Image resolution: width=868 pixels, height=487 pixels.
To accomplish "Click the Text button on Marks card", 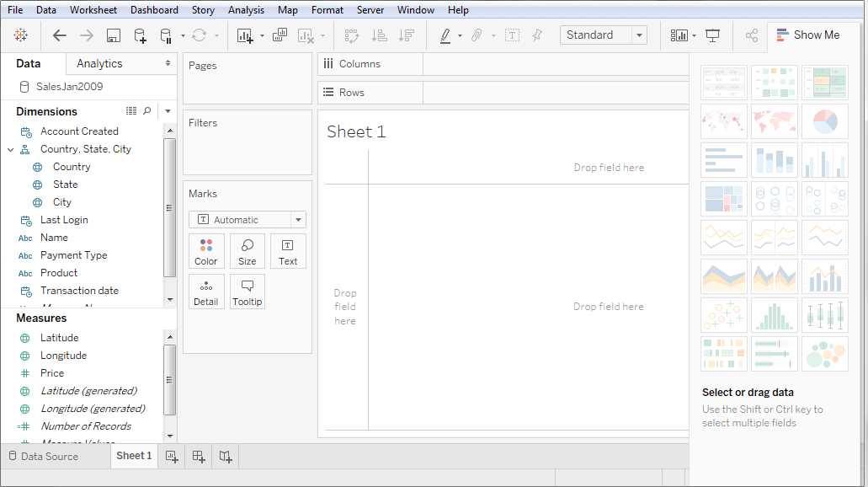I will coord(288,252).
